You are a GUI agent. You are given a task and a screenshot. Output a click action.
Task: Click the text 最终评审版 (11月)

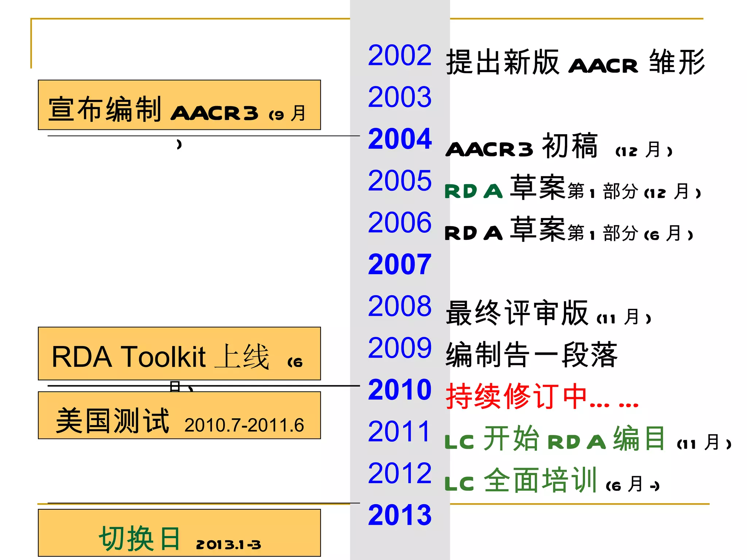(549, 313)
